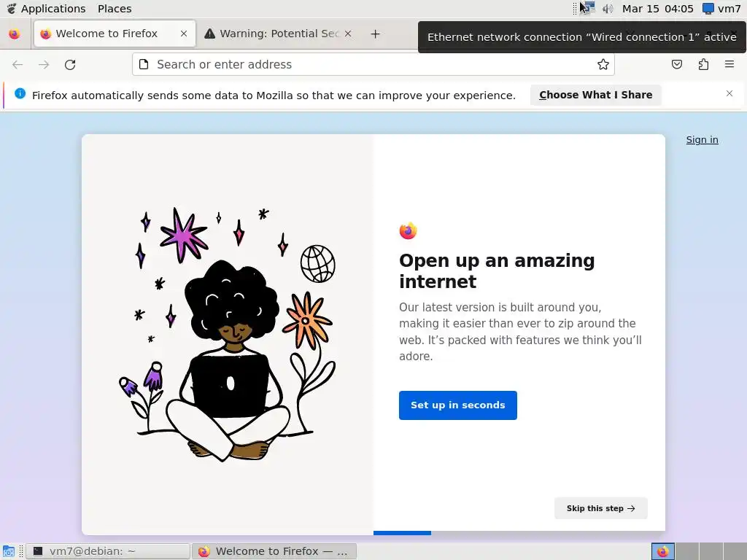Click the onboarding progress bar indicator
Image resolution: width=747 pixels, height=560 pixels.
click(402, 533)
